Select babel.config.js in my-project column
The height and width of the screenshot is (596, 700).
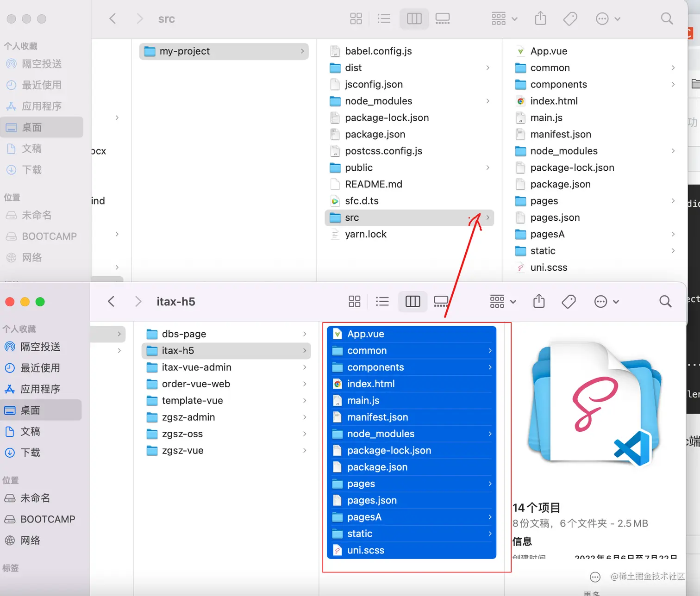click(x=409, y=51)
